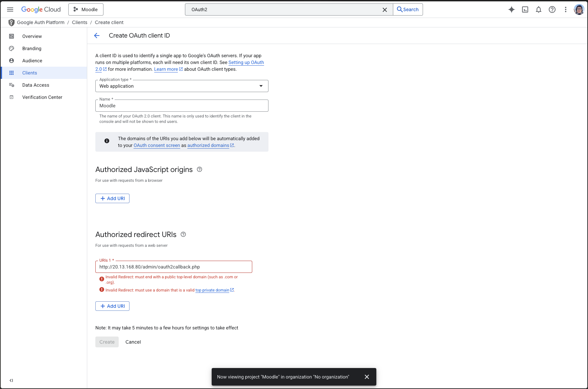
Task: Open the notifications bell
Action: point(538,9)
